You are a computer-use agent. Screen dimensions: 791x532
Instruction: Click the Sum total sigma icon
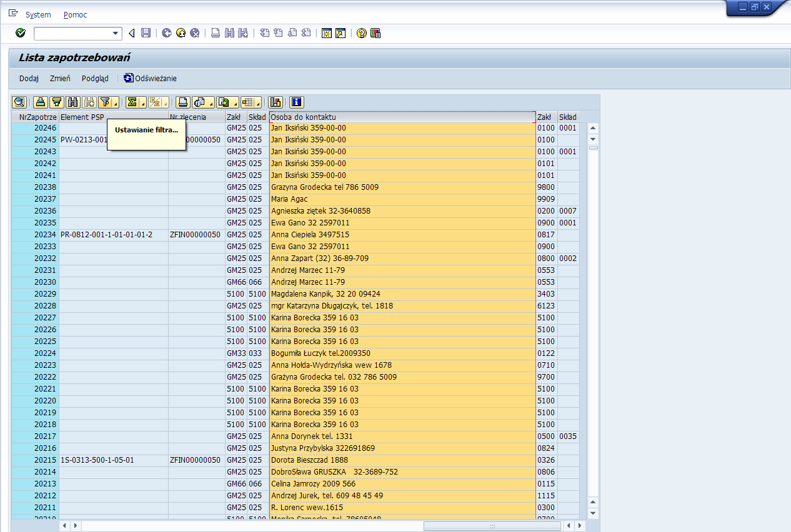point(132,102)
